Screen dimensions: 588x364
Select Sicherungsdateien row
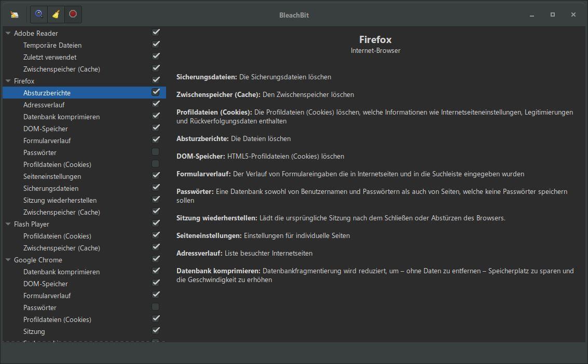tap(84, 188)
